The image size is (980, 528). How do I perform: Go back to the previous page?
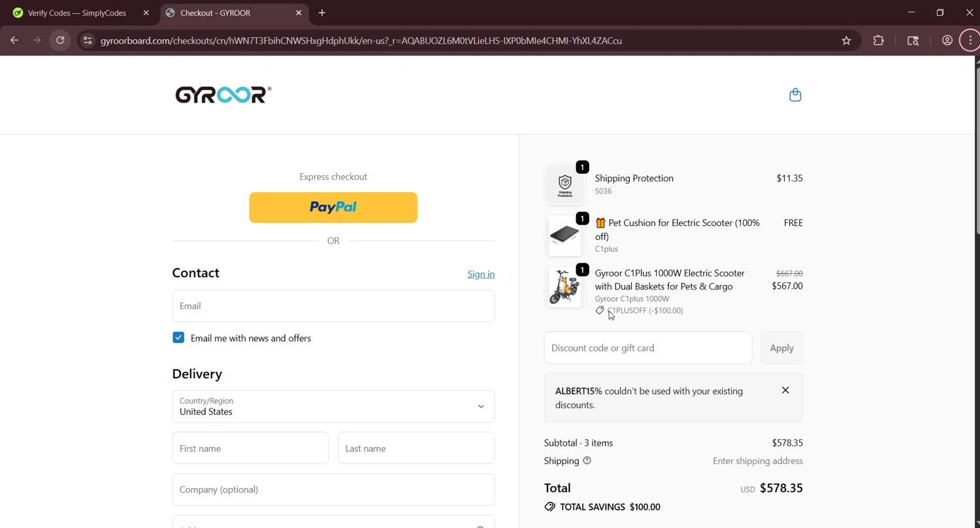click(14, 41)
